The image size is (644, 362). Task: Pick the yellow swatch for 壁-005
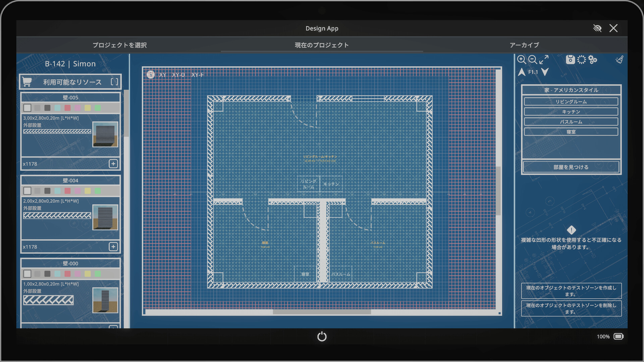pos(88,108)
